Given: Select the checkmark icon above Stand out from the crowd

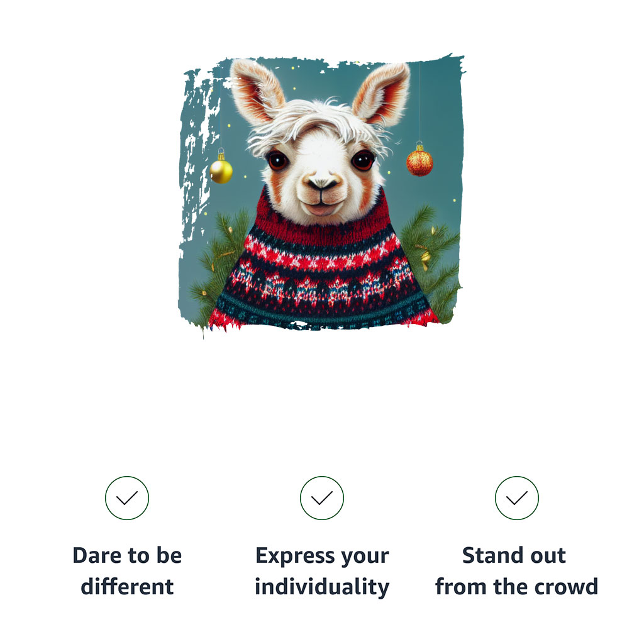Looking at the screenshot, I should (517, 498).
